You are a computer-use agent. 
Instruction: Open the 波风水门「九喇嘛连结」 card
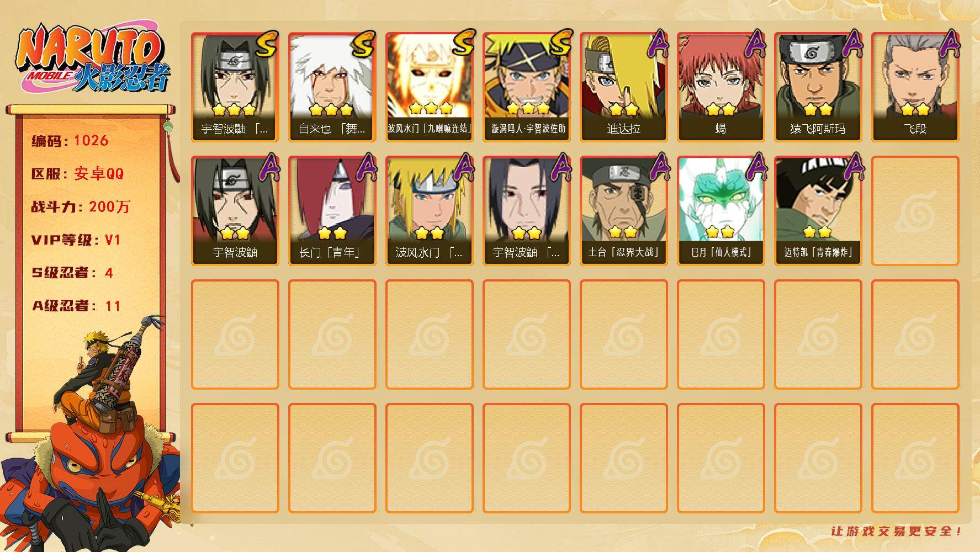pos(429,87)
